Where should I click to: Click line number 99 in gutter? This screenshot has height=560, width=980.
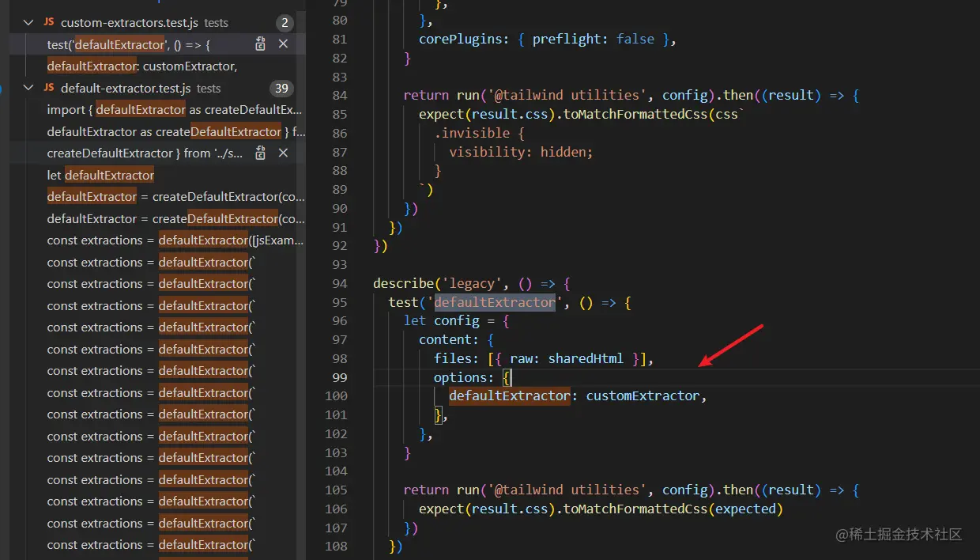340,377
